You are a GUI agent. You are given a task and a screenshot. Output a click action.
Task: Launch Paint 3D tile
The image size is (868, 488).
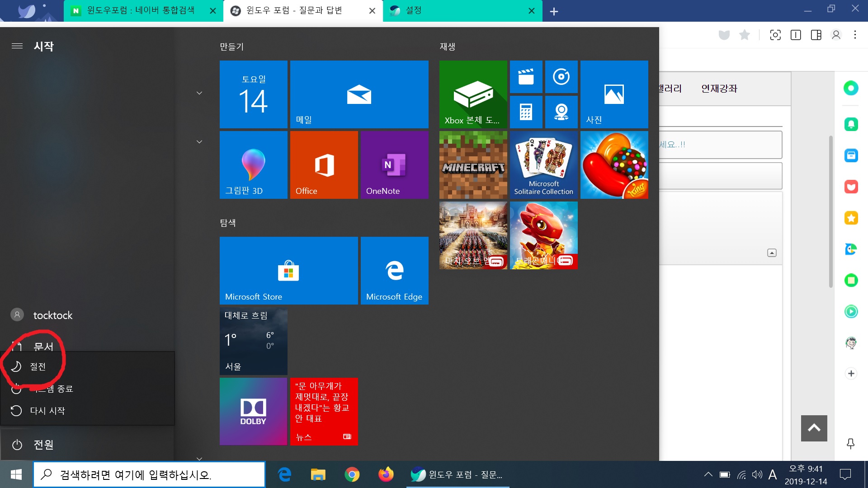(253, 165)
